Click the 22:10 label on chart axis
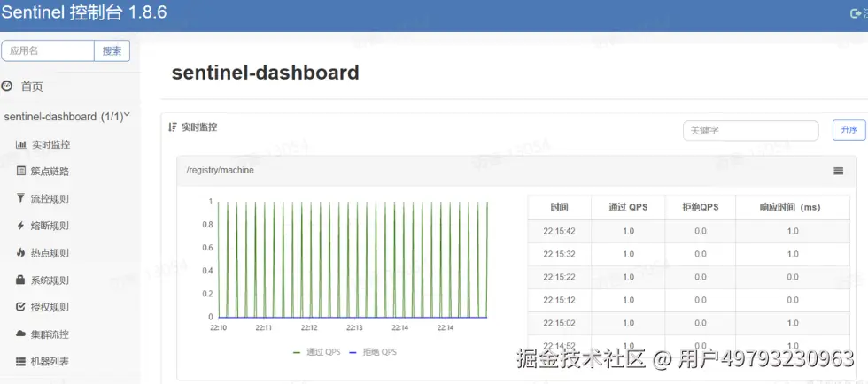Screen dimensions: 868x384 [218, 327]
